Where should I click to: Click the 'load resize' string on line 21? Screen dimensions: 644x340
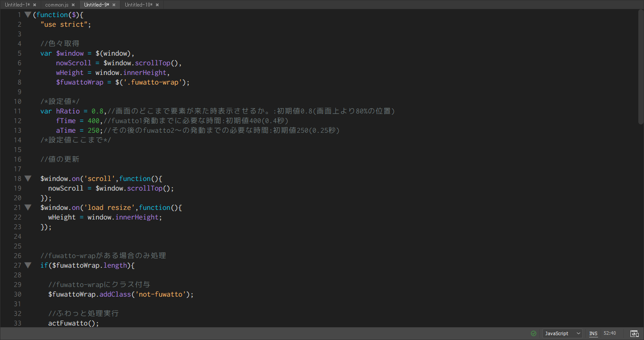[109, 207]
